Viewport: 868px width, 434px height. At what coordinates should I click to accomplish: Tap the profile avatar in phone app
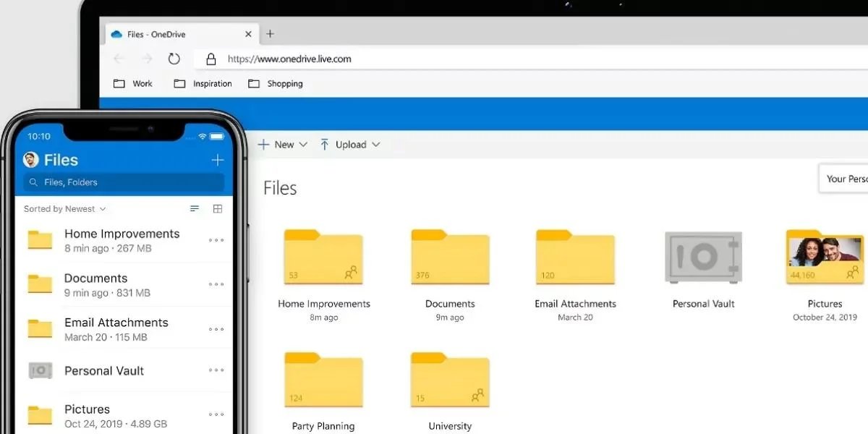[x=31, y=160]
